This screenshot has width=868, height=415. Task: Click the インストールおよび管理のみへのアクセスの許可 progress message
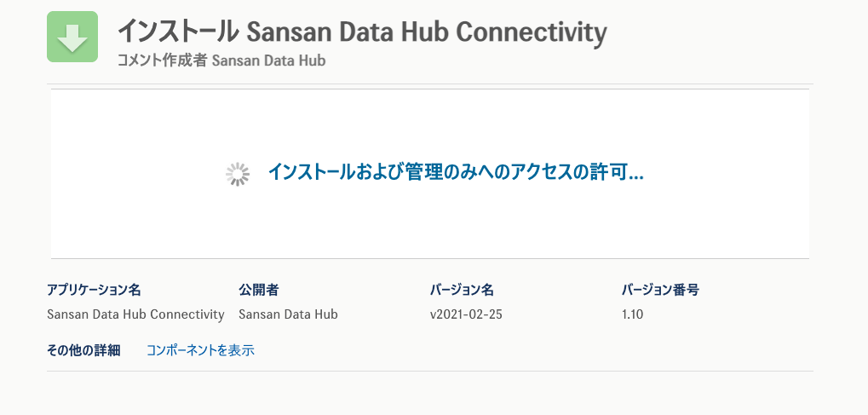click(x=455, y=172)
